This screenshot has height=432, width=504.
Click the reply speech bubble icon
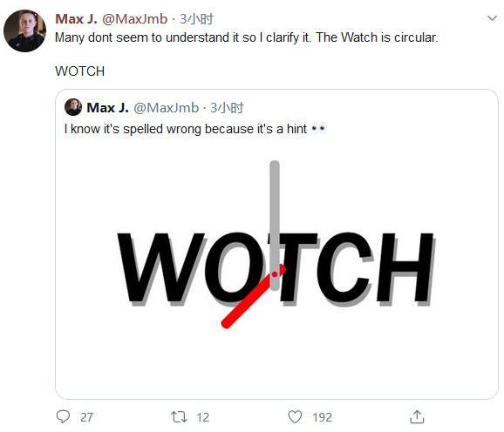pyautogui.click(x=63, y=416)
